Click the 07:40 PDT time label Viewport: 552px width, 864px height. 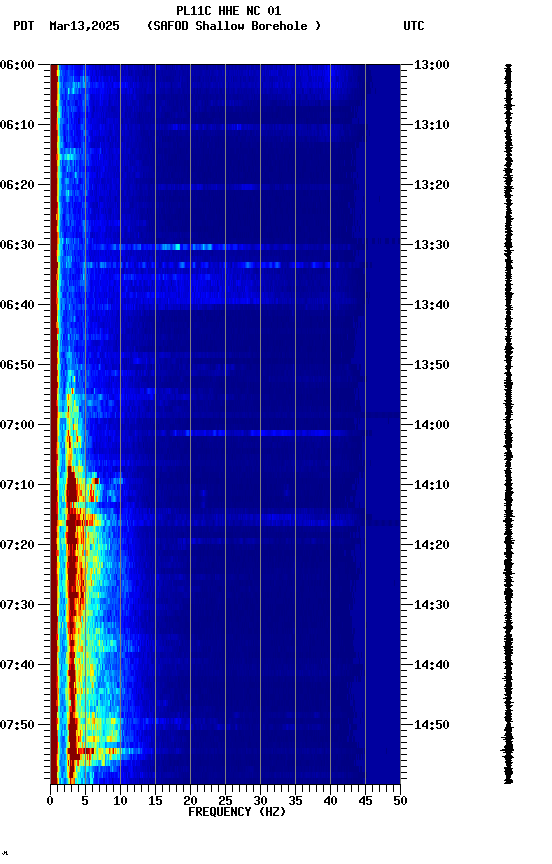tap(17, 665)
